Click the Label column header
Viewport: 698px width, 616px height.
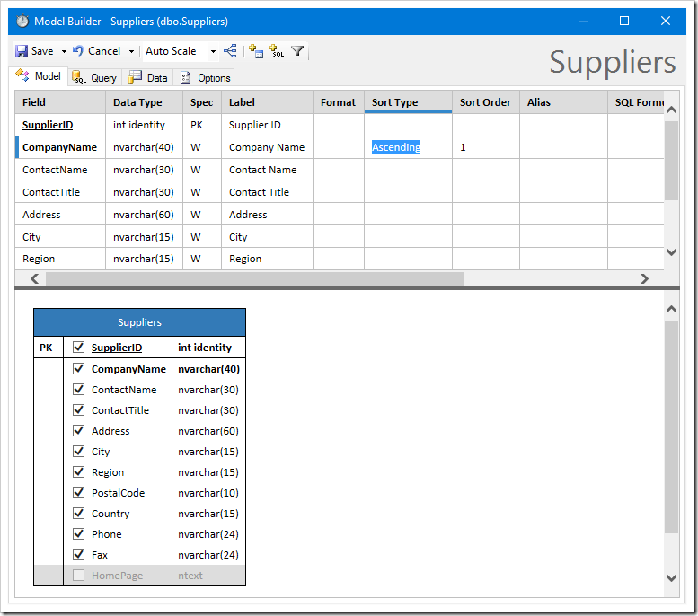pos(267,102)
